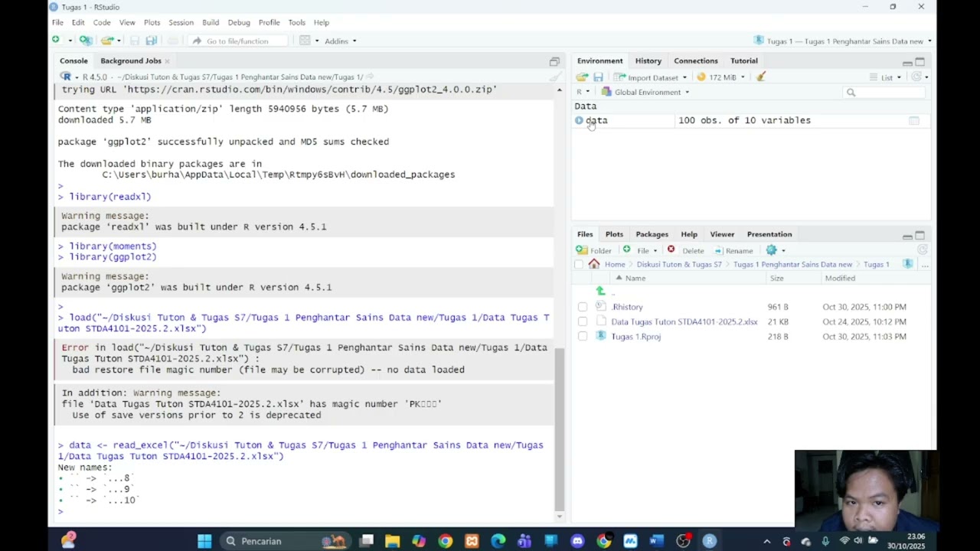Image resolution: width=980 pixels, height=551 pixels.
Task: Open the .Rhistory file
Action: point(627,307)
